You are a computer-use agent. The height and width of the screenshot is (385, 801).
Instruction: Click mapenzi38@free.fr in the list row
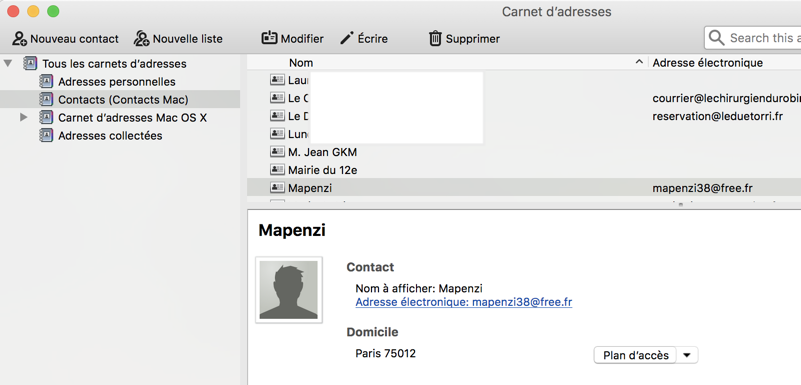pyautogui.click(x=702, y=188)
